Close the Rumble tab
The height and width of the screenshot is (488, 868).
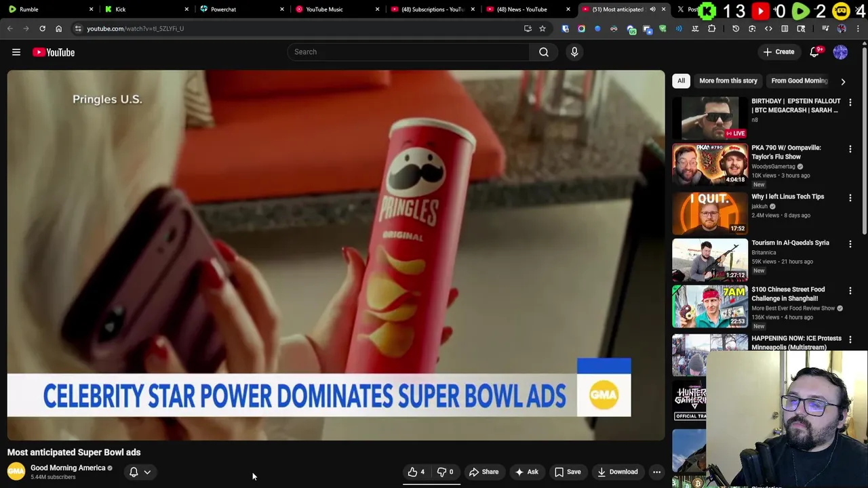click(91, 9)
